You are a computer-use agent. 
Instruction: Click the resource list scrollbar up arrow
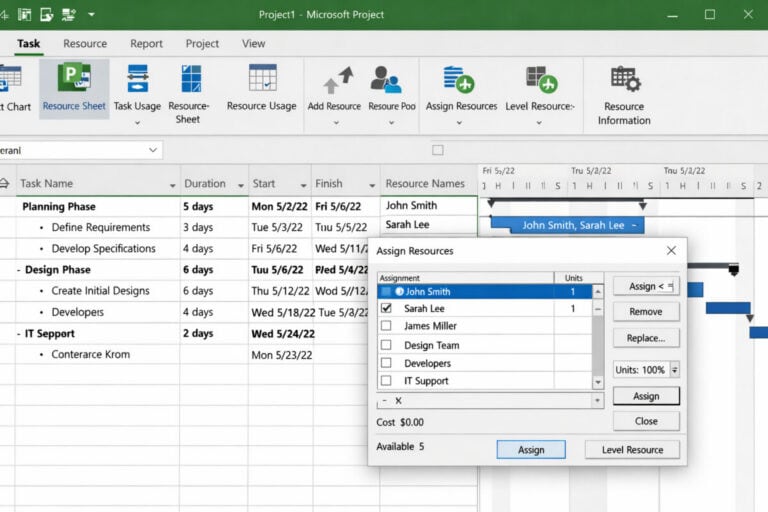click(x=598, y=292)
